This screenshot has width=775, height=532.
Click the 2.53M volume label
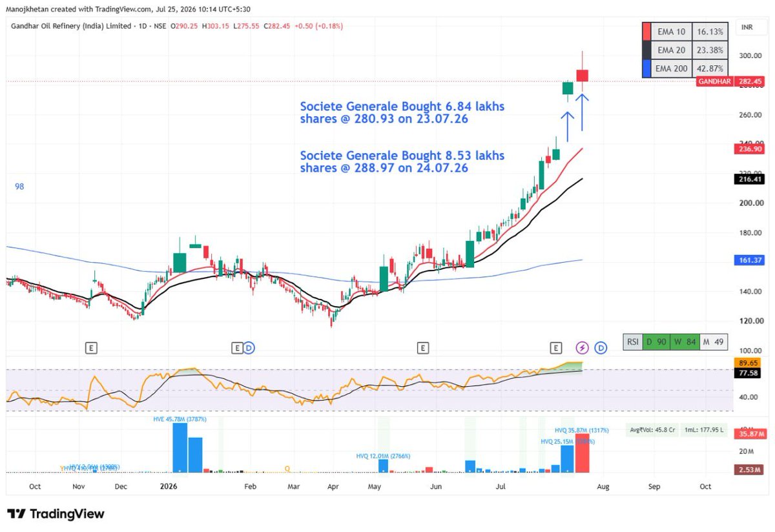(x=750, y=469)
